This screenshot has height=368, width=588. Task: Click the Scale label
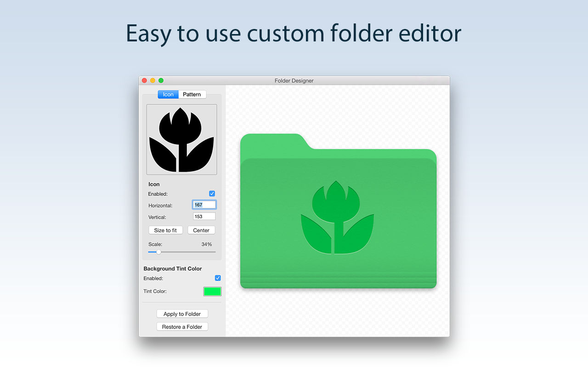[155, 244]
